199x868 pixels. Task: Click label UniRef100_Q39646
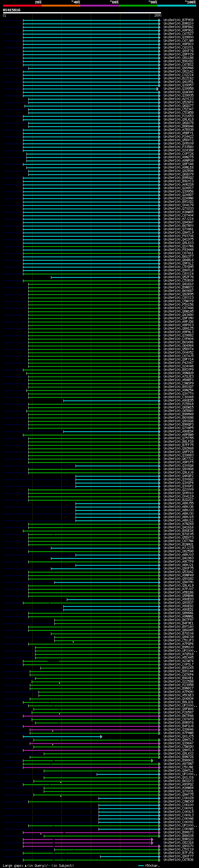coord(178,729)
